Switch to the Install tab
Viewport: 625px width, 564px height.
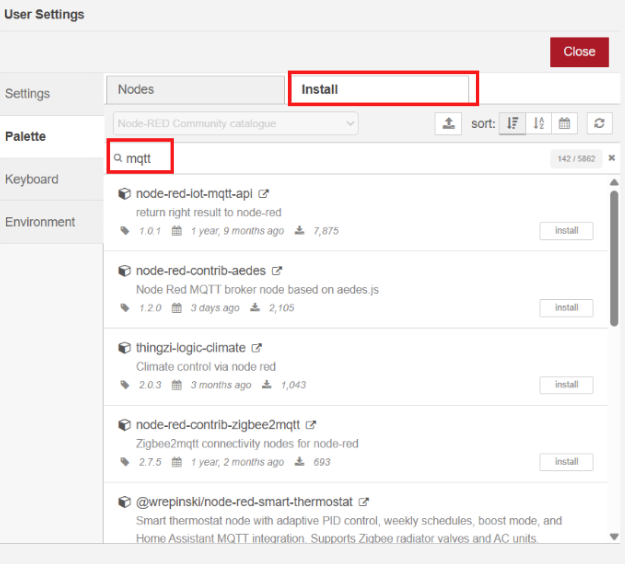(x=380, y=89)
